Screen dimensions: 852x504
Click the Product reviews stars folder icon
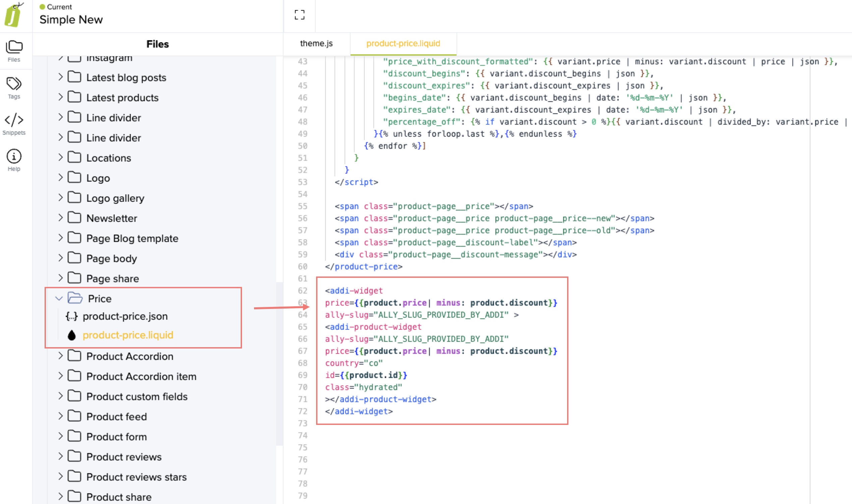pyautogui.click(x=74, y=477)
